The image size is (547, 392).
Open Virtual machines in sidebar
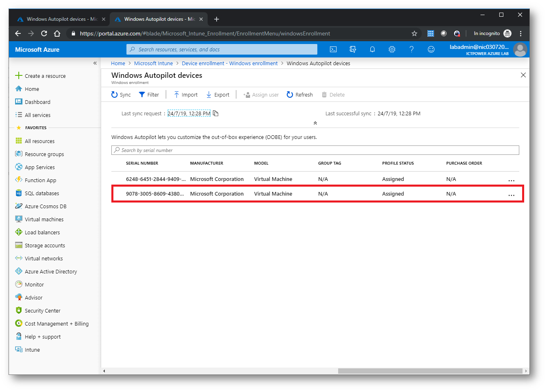coord(39,219)
